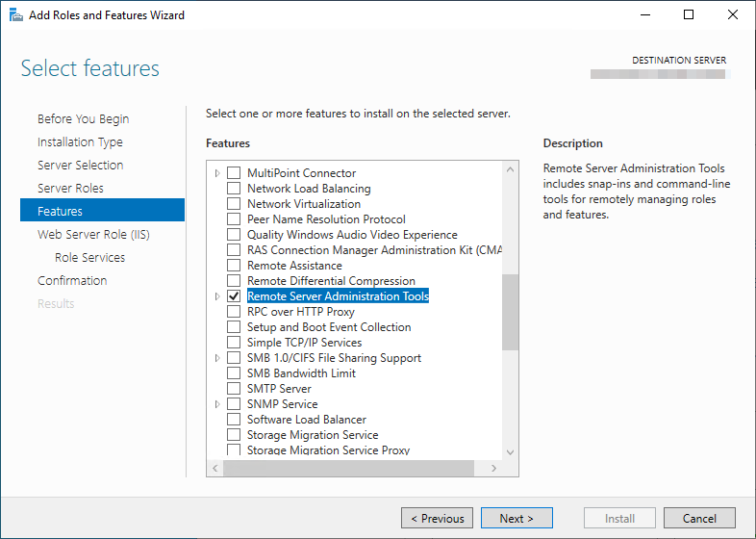Click the horizontal scroll left arrow
Image resolution: width=756 pixels, height=539 pixels.
pos(216,468)
